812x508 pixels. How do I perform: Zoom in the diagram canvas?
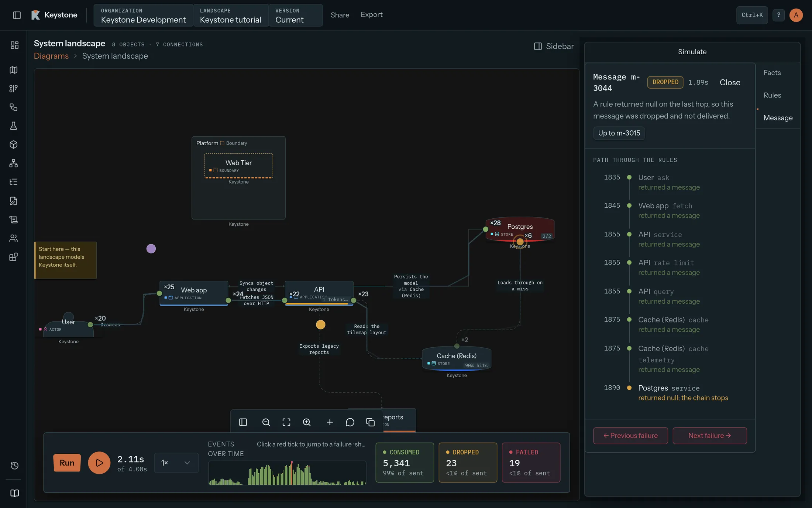[307, 422]
